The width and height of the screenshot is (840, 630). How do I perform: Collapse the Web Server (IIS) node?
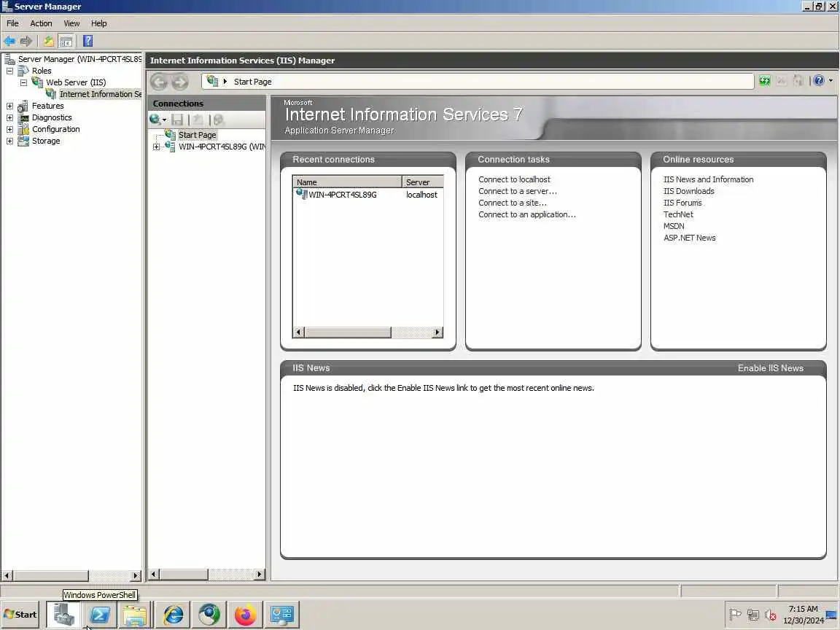pos(23,82)
